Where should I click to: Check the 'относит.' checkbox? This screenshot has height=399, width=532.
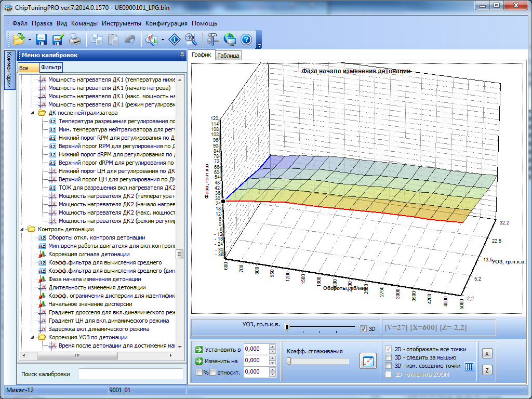tap(212, 372)
